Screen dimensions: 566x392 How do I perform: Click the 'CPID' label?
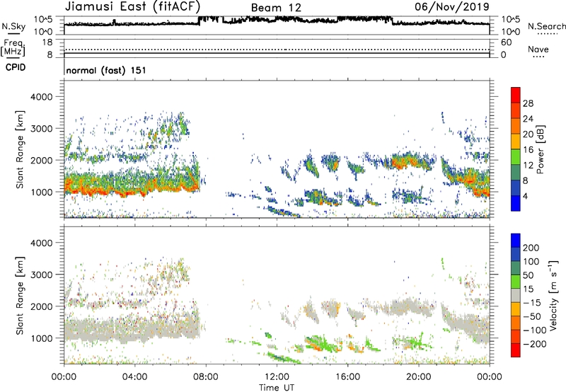pos(16,67)
